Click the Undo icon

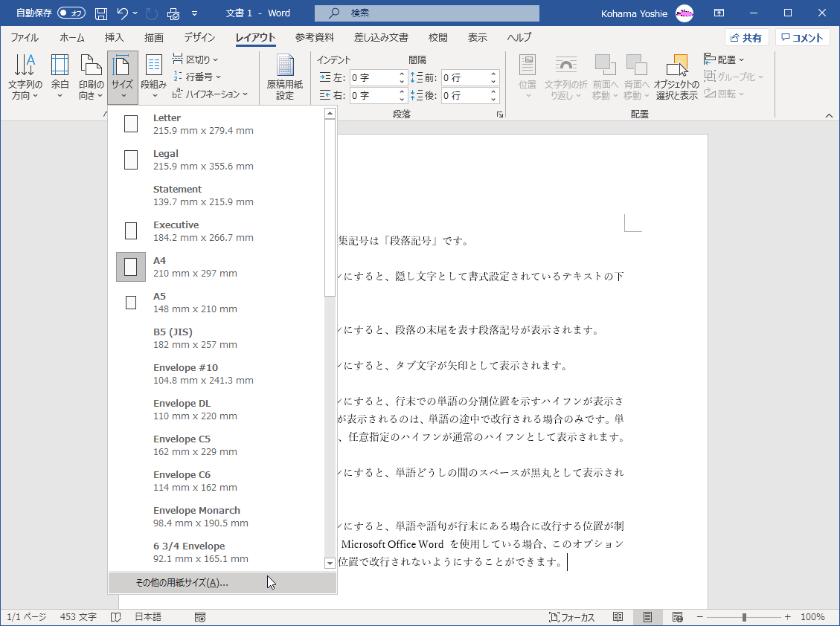tap(123, 13)
